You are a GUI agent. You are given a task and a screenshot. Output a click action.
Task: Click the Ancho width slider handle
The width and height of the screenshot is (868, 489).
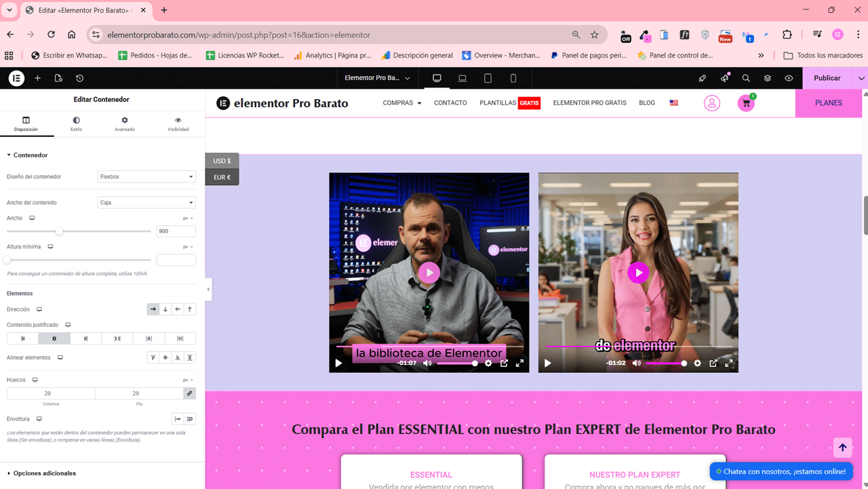[60, 231]
